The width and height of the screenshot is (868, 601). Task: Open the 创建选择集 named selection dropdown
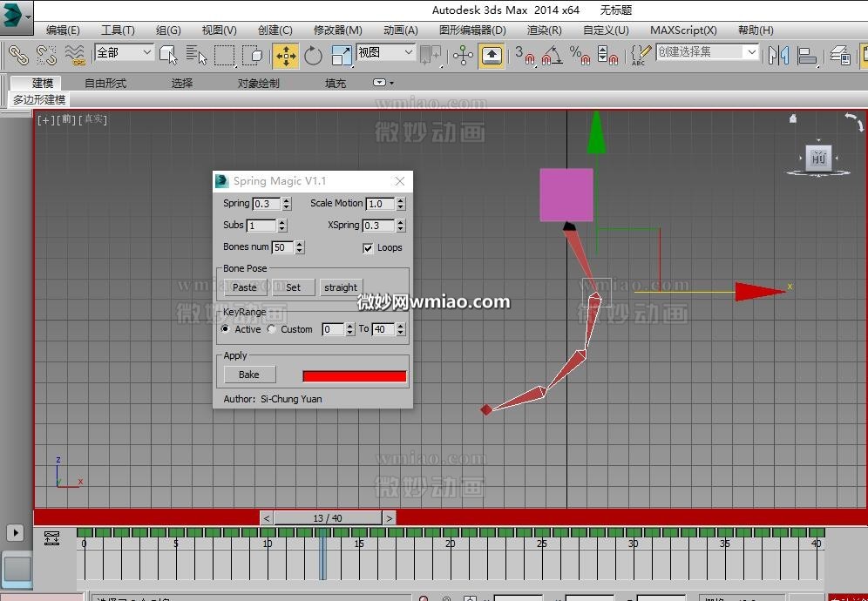pos(706,52)
